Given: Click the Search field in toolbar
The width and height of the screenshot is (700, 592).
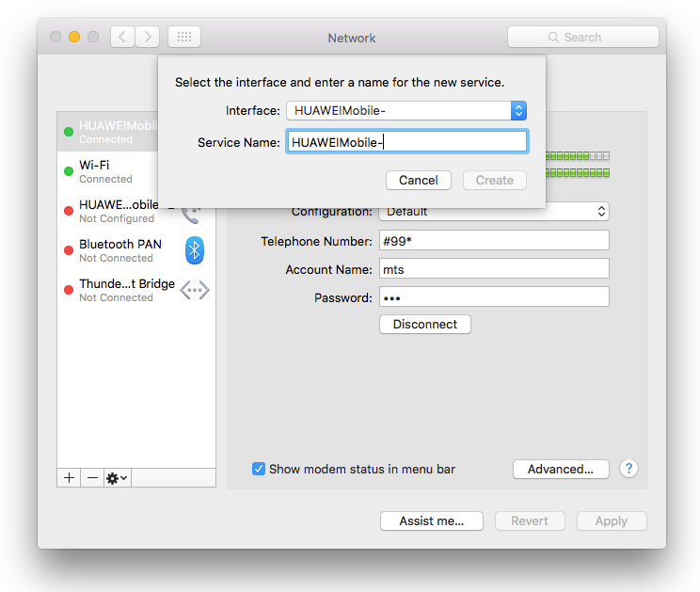Looking at the screenshot, I should [x=583, y=37].
